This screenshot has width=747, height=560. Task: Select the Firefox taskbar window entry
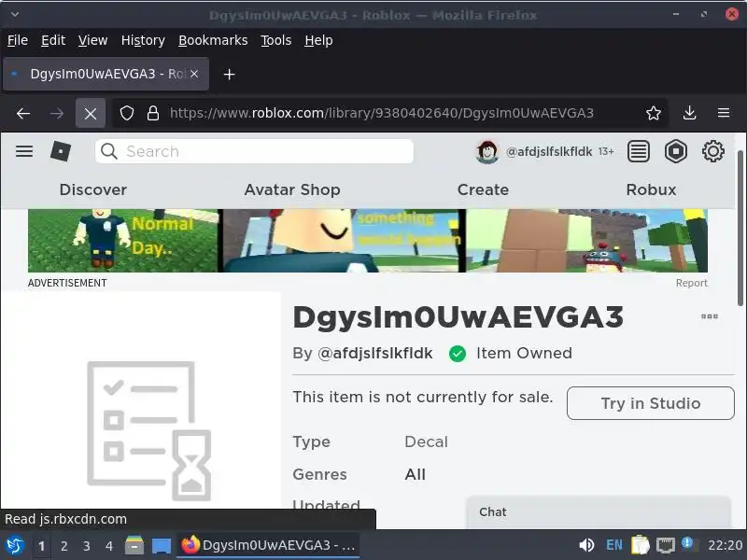268,545
